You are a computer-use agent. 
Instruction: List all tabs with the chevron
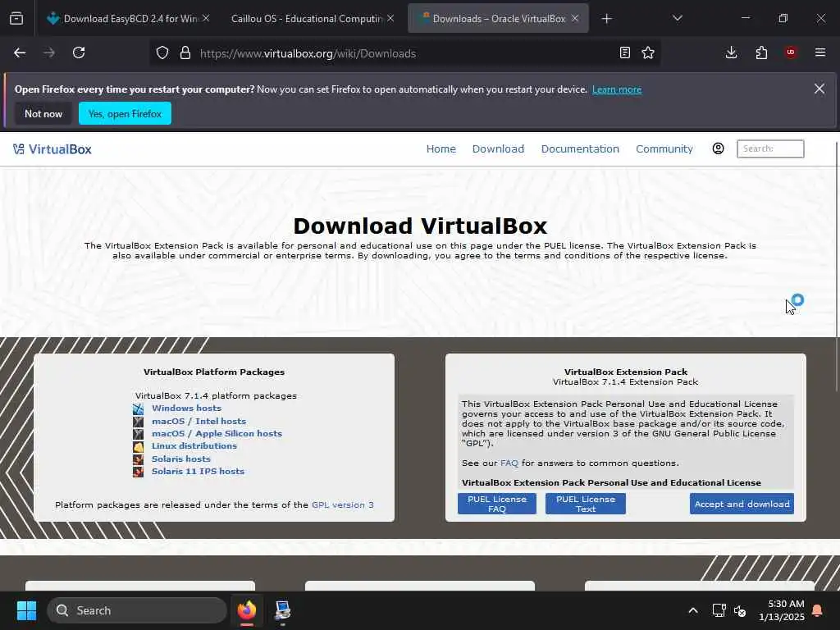coord(677,18)
